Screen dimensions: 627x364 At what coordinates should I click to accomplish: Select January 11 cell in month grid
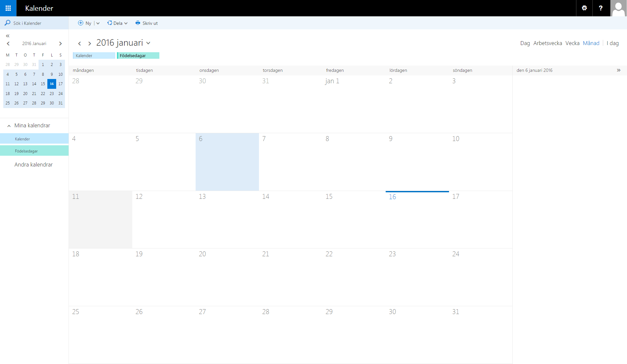pos(101,219)
